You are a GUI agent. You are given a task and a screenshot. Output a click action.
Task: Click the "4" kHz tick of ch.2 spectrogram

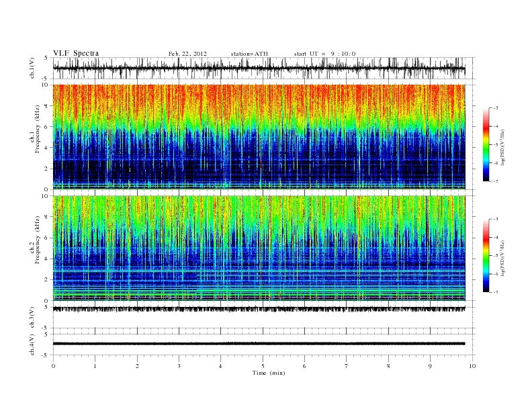tap(46, 259)
